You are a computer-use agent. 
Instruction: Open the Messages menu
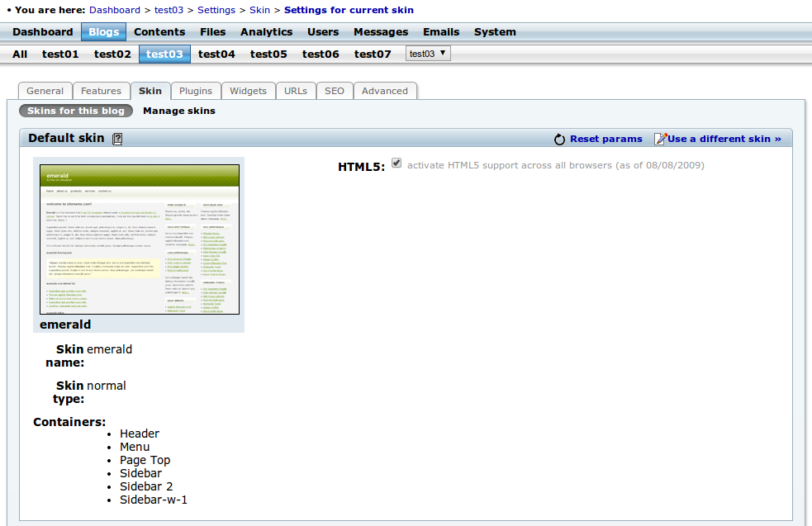[381, 32]
